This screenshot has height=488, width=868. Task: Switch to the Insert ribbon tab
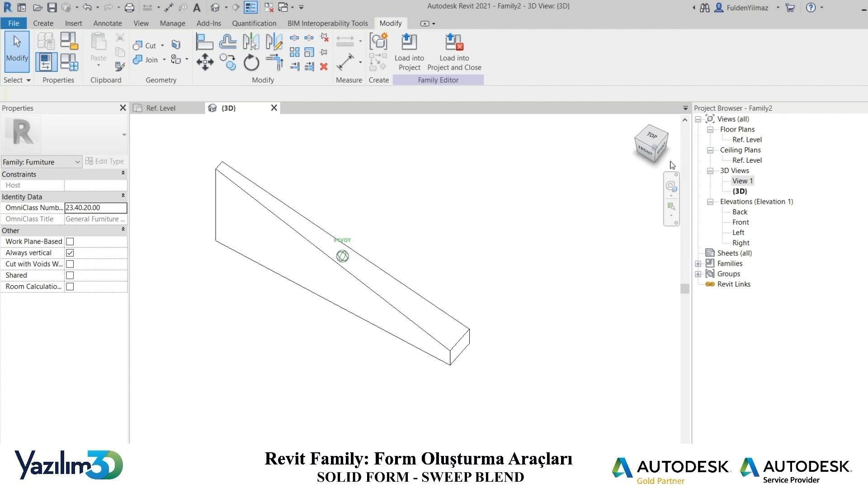click(73, 23)
